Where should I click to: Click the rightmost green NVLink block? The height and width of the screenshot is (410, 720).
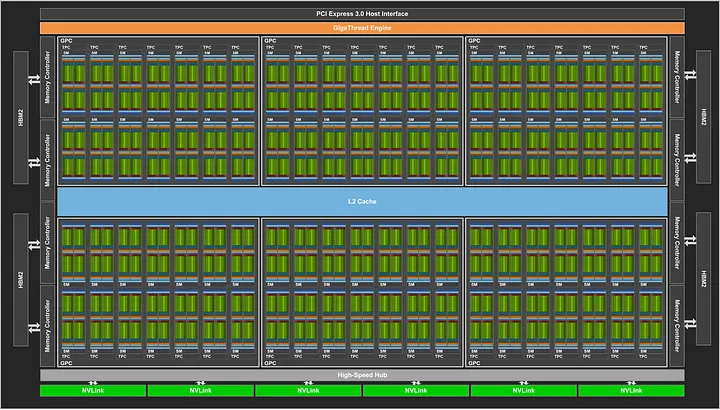[x=631, y=391]
